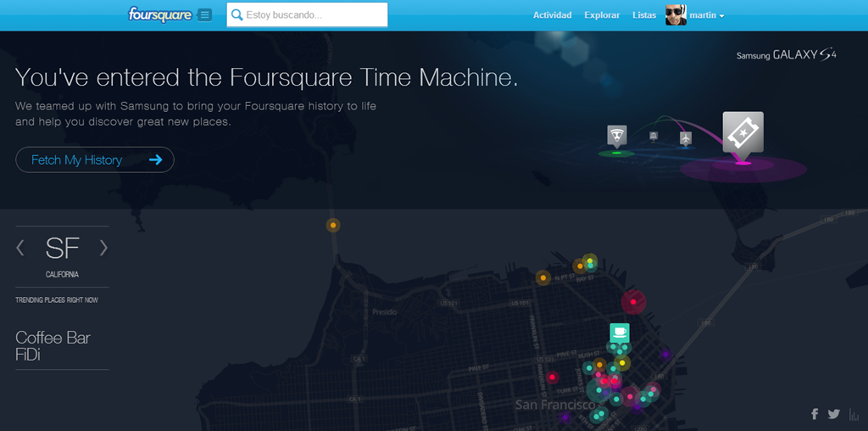Click the CALIFORNIA label under SF
This screenshot has height=431, width=868.
(x=62, y=274)
